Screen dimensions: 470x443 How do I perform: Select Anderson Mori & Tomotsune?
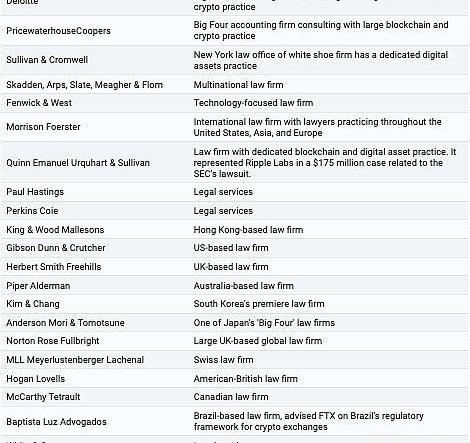(x=65, y=323)
